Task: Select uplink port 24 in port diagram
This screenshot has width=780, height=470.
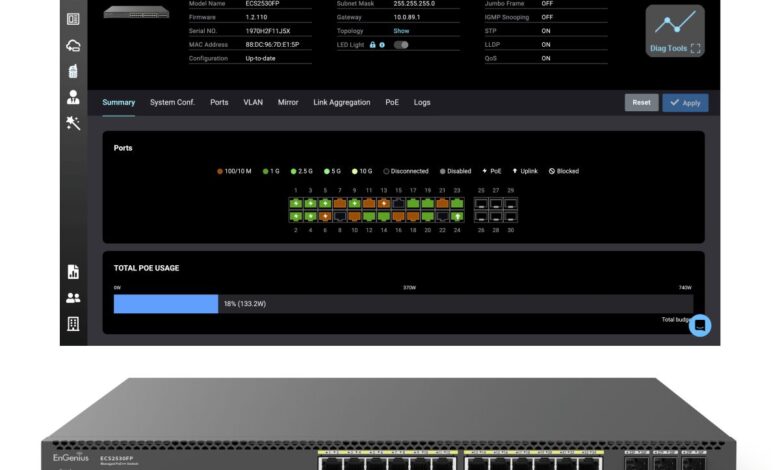Action: pos(457,215)
